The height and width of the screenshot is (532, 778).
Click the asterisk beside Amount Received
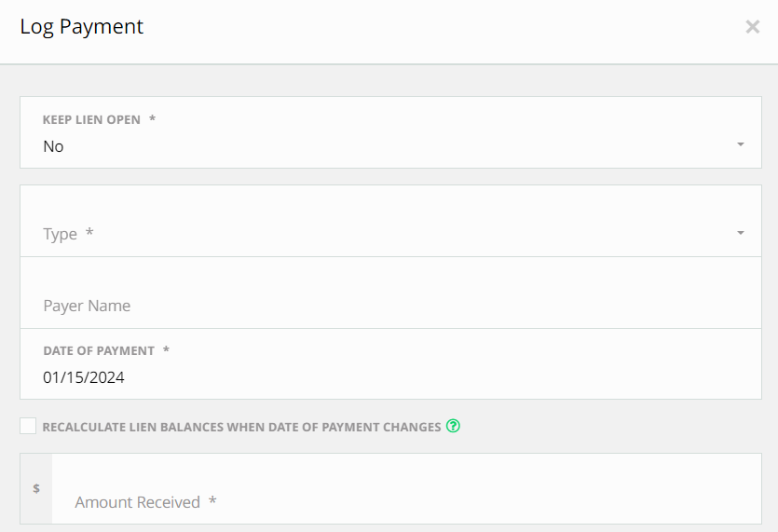pos(212,501)
